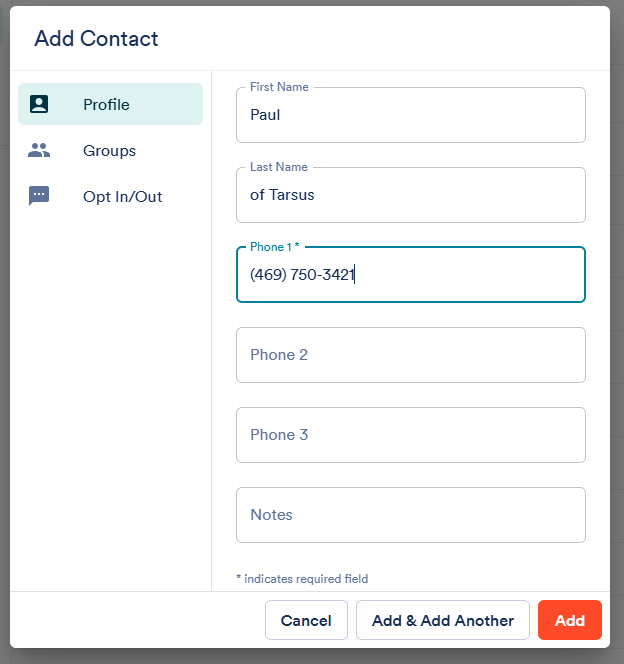This screenshot has height=664, width=624.
Task: Click the Last Name floating label
Action: coord(279,167)
